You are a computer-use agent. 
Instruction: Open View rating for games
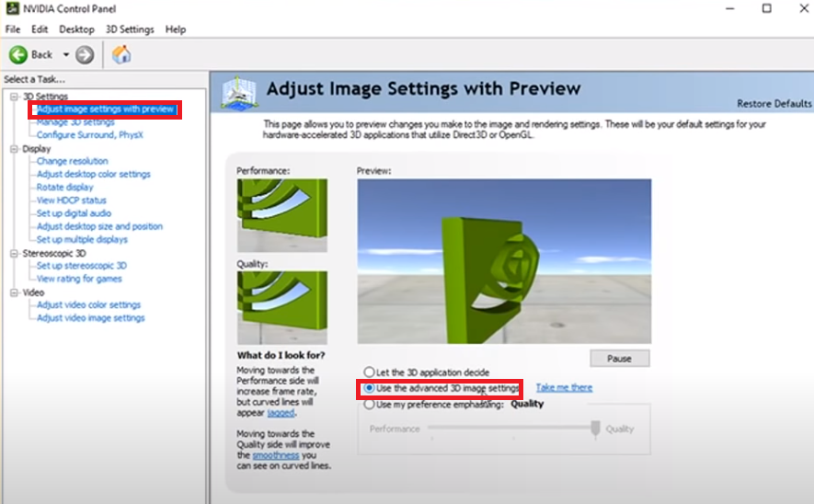coord(79,279)
